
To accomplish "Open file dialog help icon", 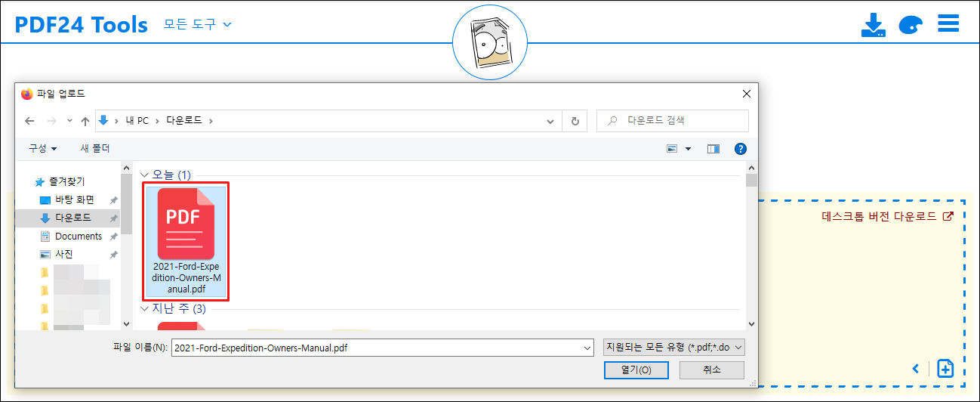I will [741, 149].
